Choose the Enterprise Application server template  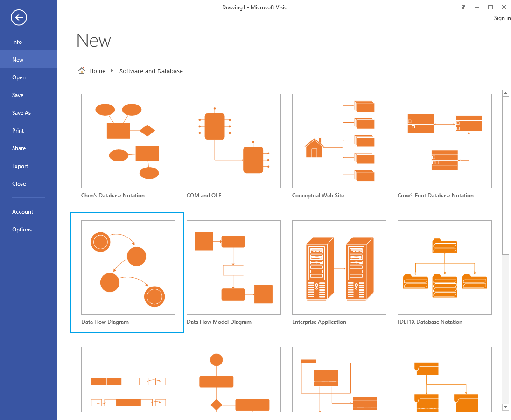339,267
